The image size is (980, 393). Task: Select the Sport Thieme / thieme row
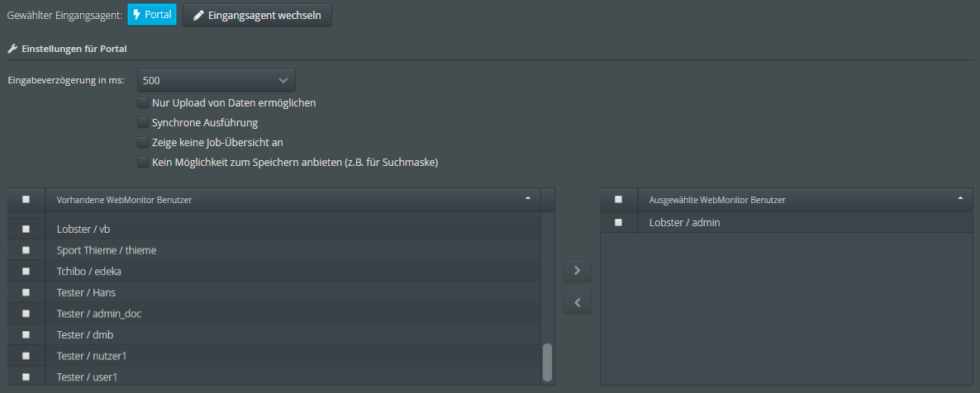coord(274,250)
